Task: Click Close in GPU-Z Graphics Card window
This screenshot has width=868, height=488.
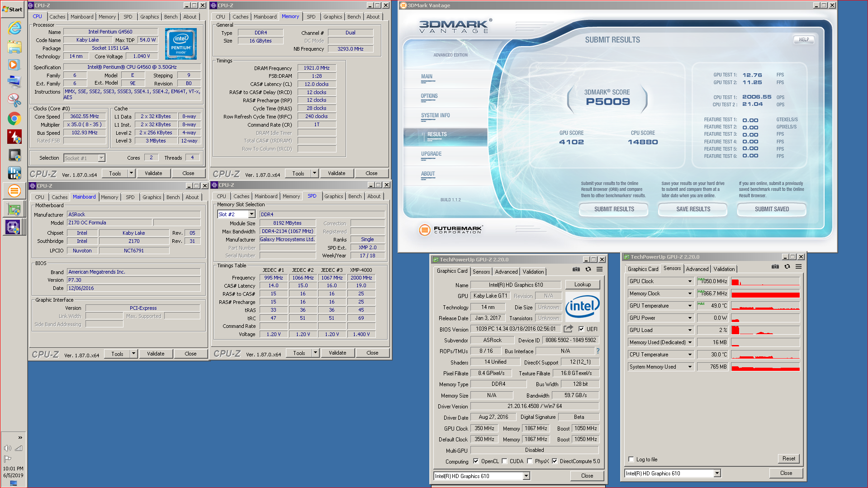Action: point(587,476)
